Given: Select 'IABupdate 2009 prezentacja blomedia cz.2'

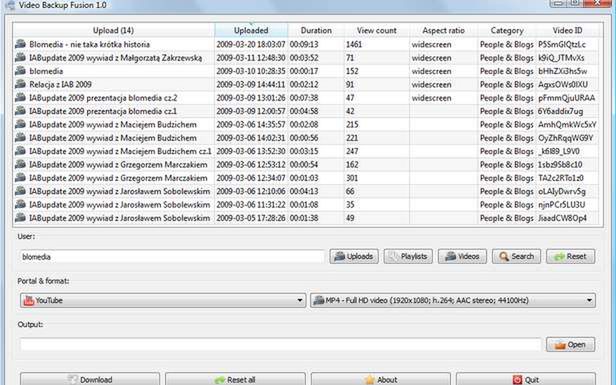Looking at the screenshot, I should 306,98.
